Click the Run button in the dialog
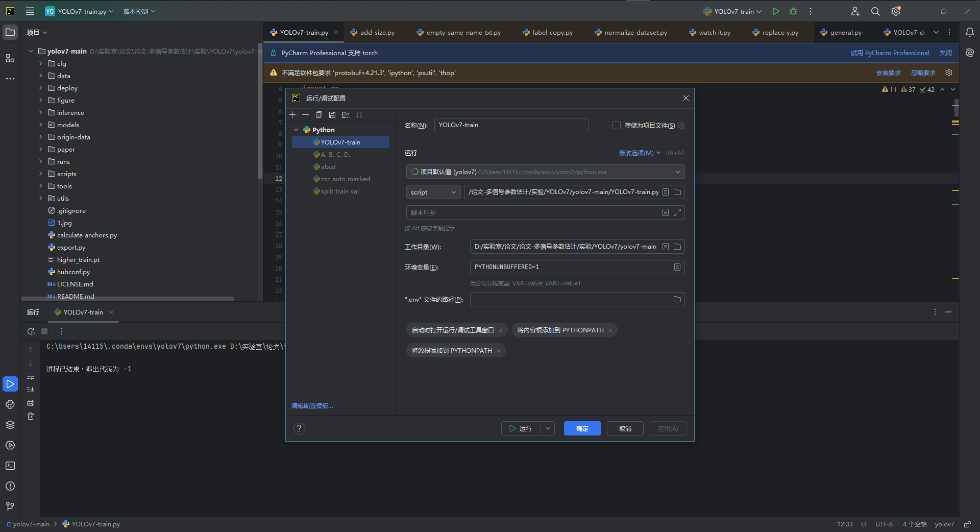Image resolution: width=980 pixels, height=532 pixels. [x=521, y=428]
